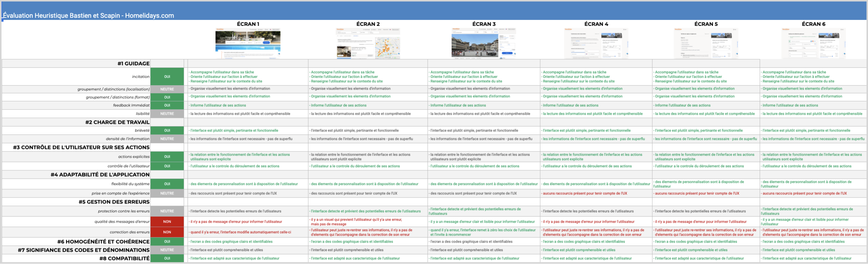Select the '#2 CHARGE DE TRAVAIL' section heading

[117, 122]
